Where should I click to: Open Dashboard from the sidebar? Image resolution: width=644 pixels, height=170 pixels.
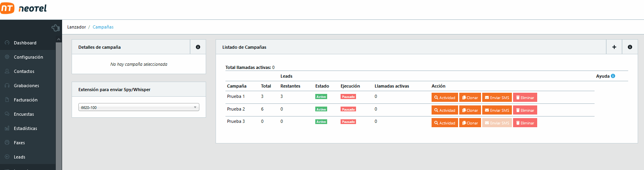[25, 43]
